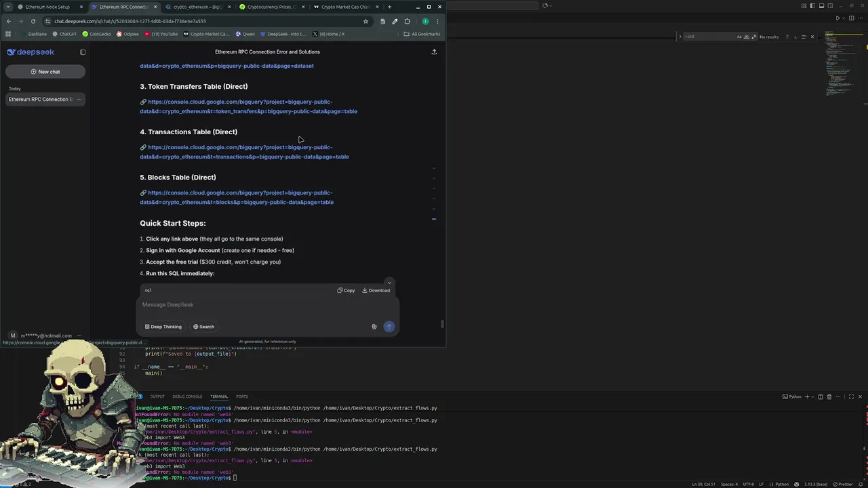Reload the DeepSeek page
The height and width of the screenshot is (488, 868).
click(x=33, y=21)
